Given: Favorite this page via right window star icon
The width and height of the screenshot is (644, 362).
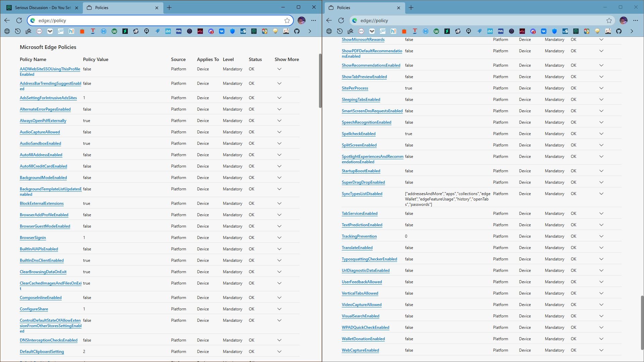Looking at the screenshot, I should [x=609, y=20].
